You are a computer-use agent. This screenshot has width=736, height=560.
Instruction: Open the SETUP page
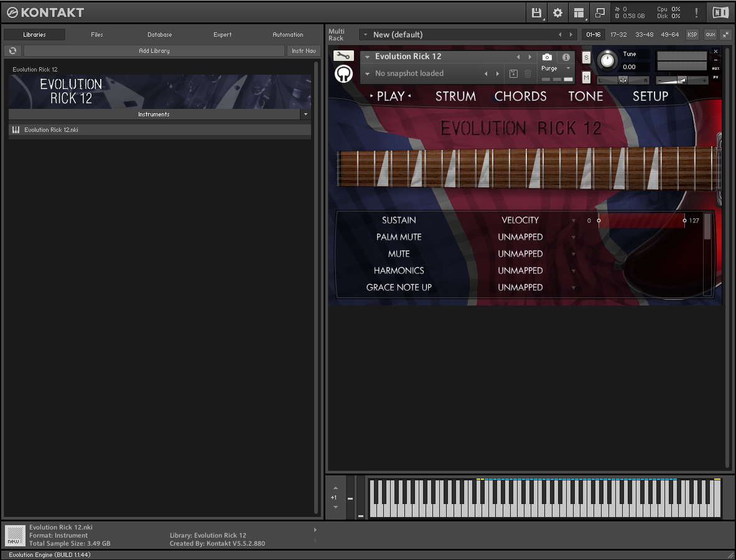click(x=650, y=96)
